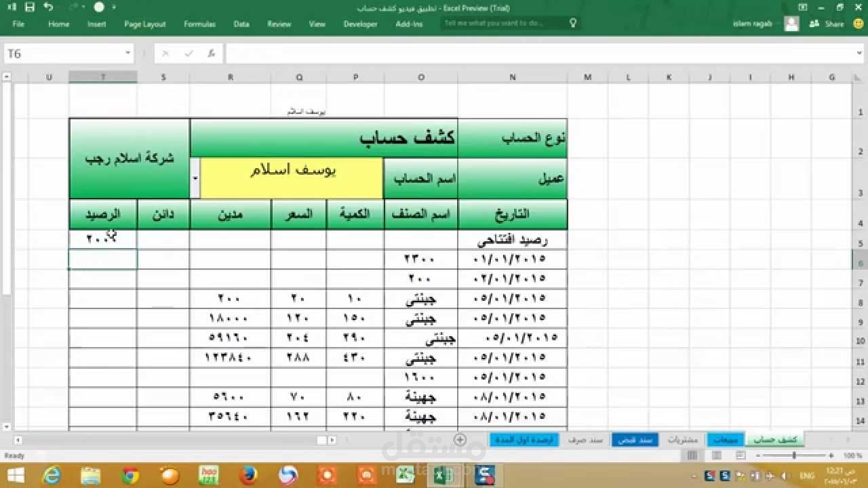Click the zoom slider handle

[x=794, y=456]
